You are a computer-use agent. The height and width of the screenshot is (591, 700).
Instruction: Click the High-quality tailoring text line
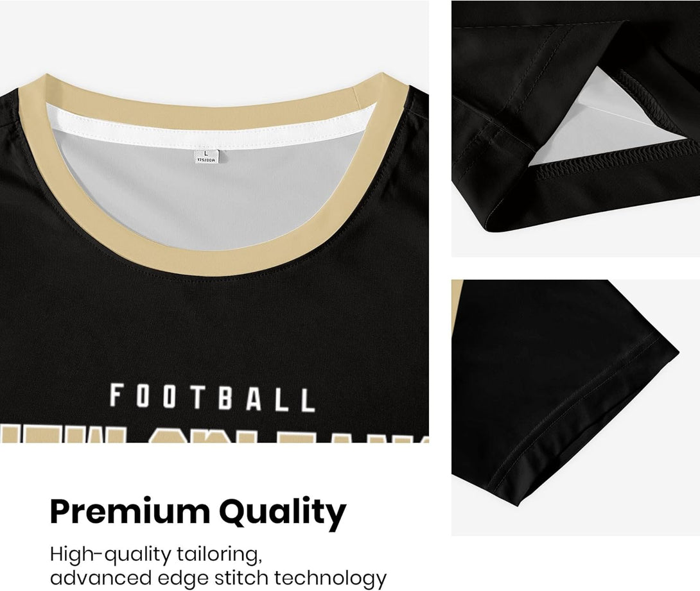click(x=156, y=555)
